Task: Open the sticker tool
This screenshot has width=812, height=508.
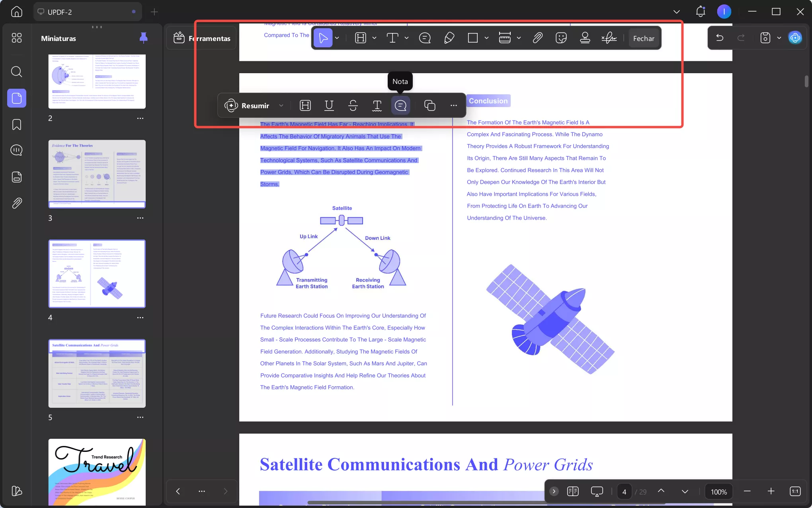Action: pyautogui.click(x=561, y=38)
